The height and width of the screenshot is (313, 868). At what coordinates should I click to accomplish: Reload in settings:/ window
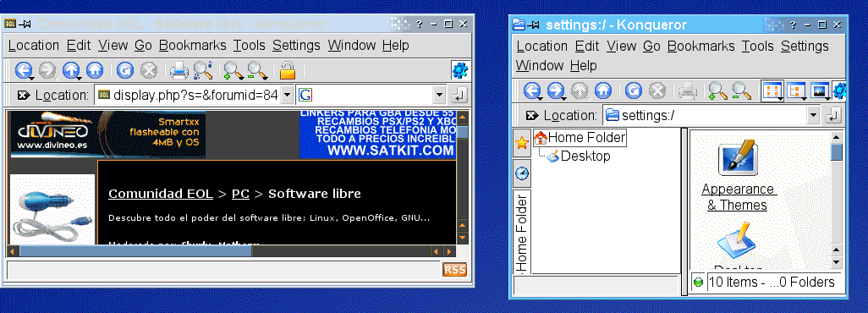(634, 90)
